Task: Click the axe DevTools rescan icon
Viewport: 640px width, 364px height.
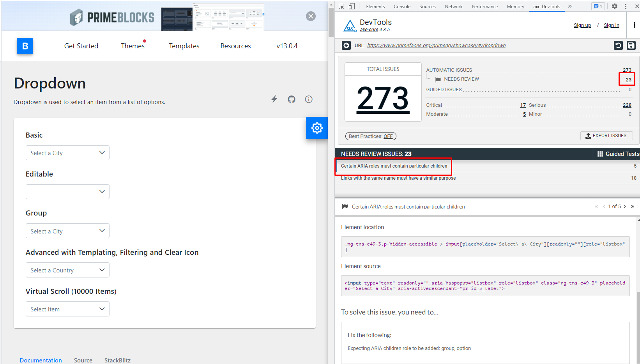Action: pos(619,45)
